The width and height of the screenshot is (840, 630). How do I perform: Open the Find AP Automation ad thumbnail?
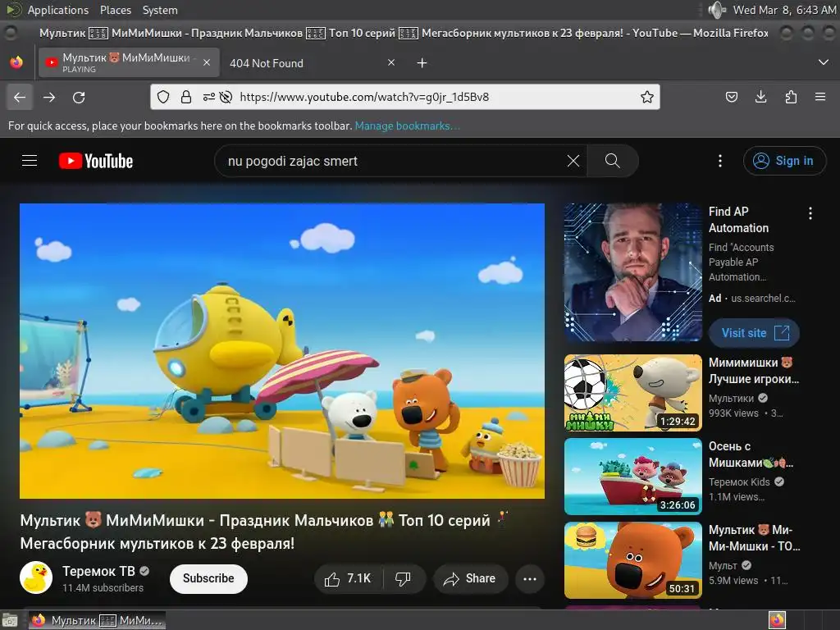point(632,272)
